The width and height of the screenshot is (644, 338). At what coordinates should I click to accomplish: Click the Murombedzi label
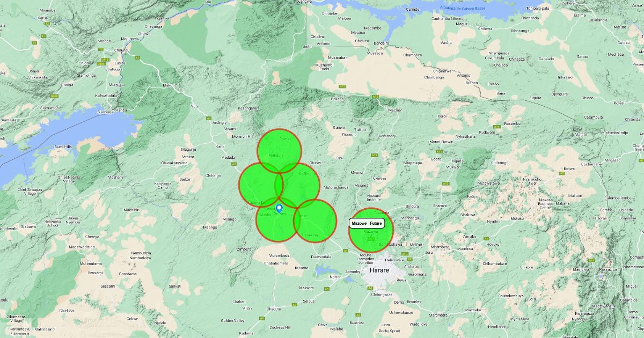(280, 255)
